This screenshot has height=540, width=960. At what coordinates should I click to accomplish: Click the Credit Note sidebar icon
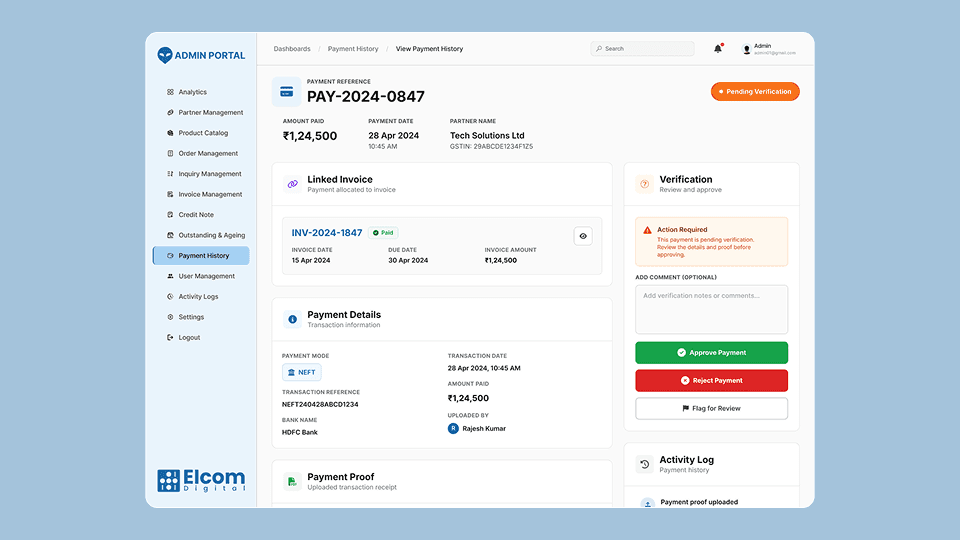pyautogui.click(x=170, y=215)
